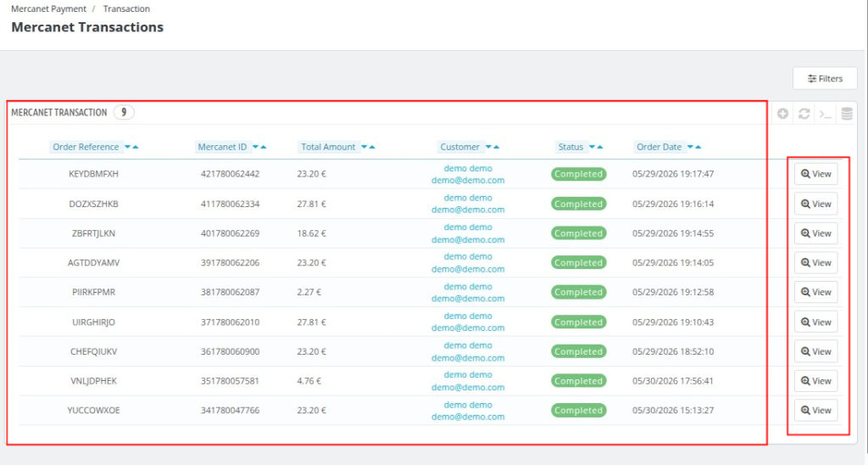The height and width of the screenshot is (465, 868).
Task: Click the transaction count badge 9
Action: (x=124, y=113)
